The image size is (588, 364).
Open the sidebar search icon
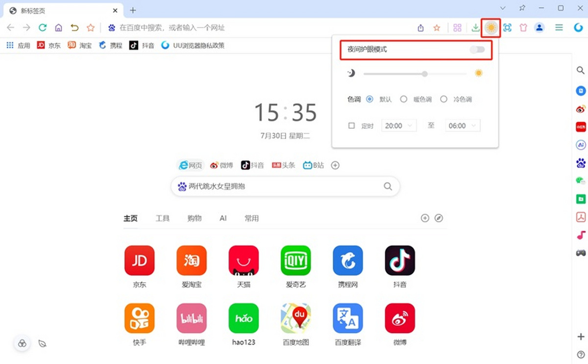581,71
